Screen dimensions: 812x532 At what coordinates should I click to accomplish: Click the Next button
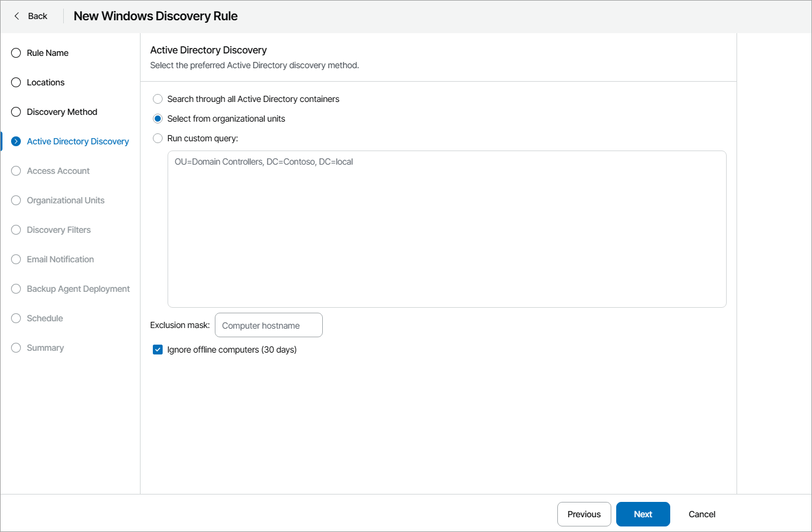click(643, 514)
